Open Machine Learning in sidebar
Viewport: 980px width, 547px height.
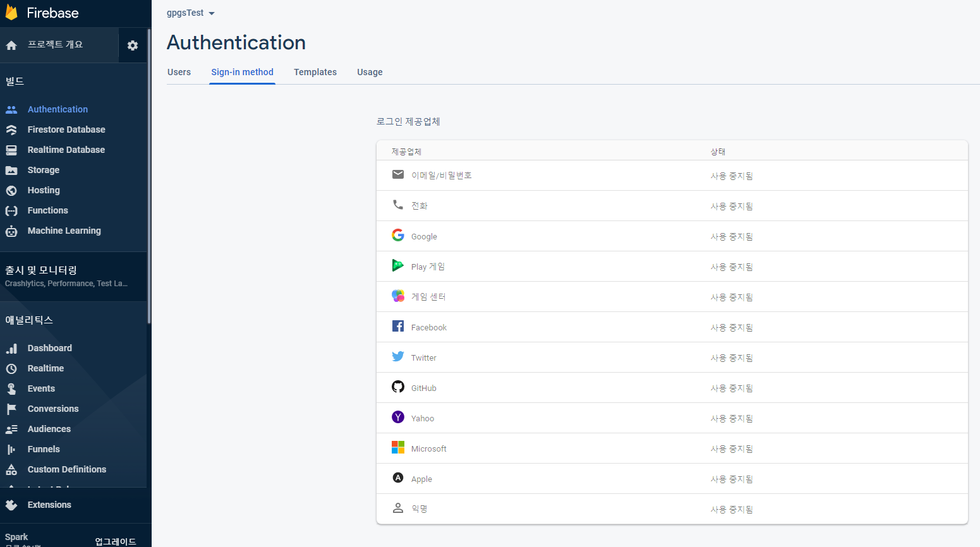pos(64,231)
